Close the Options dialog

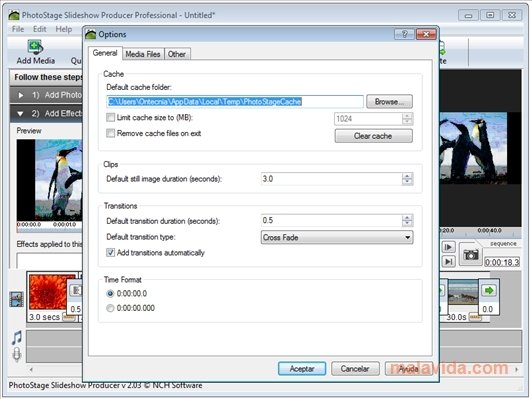coord(426,34)
